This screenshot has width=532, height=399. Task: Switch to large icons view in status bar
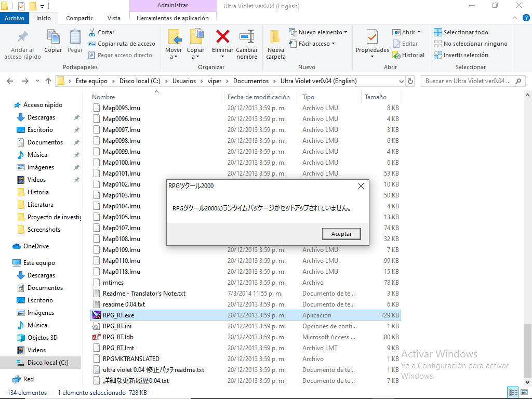[x=524, y=393]
